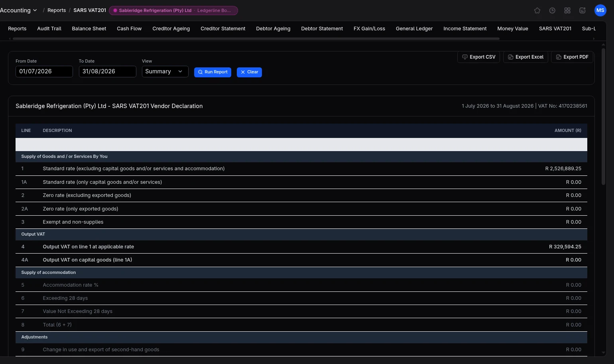Click the AMOUNT (R) column header
The image size is (614, 364).
(x=568, y=130)
